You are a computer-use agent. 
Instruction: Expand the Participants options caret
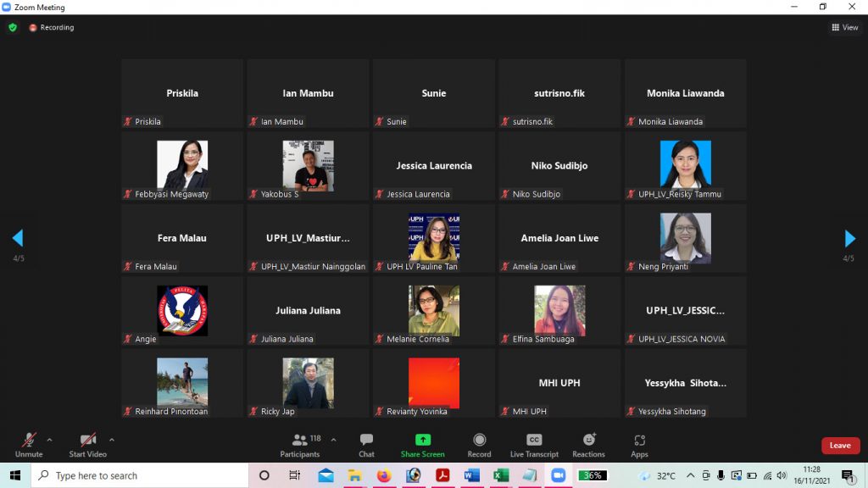(333, 440)
